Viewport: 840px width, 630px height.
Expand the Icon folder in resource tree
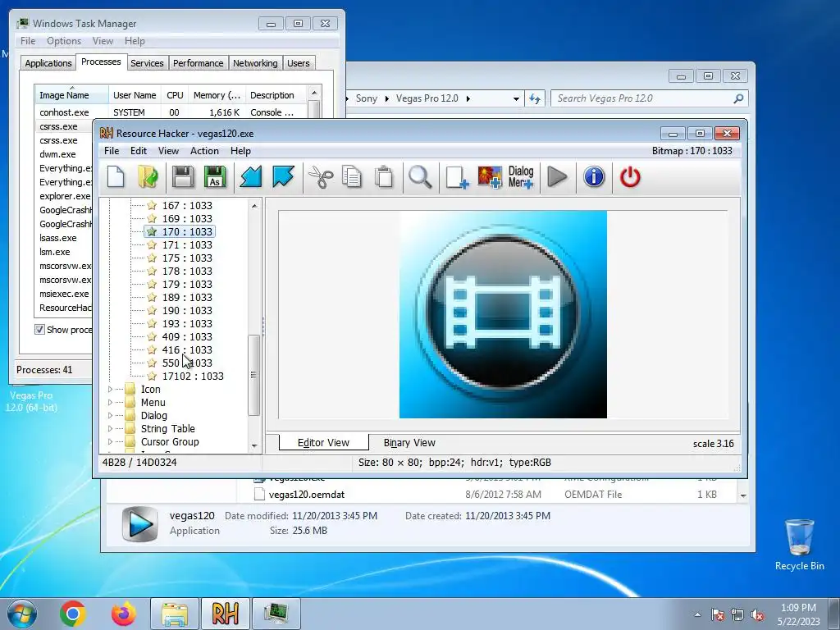tap(111, 390)
